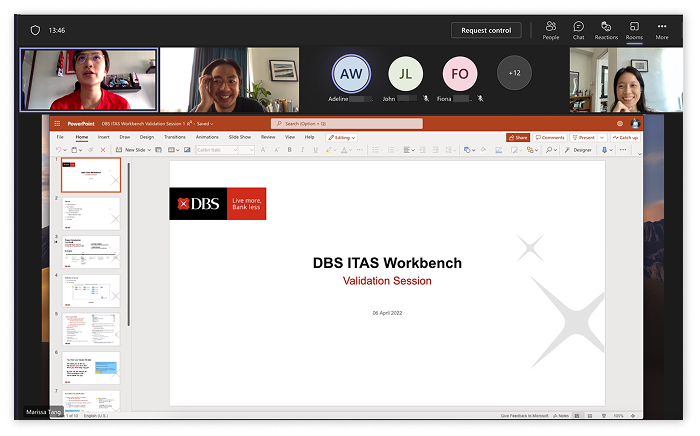The image size is (700, 436).
Task: Select Fiona's FO participant avatar
Action: coord(460,74)
